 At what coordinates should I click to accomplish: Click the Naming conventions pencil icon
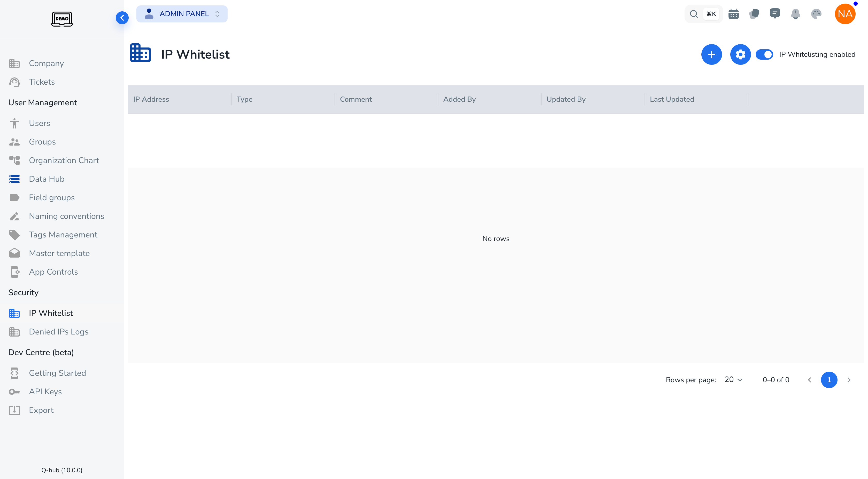point(14,216)
